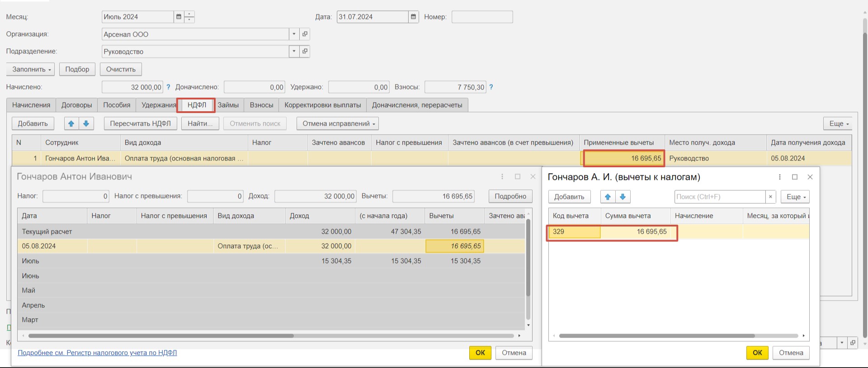Move deduction row up in вычеты к налогам
Viewport: 868px width, 368px height.
(608, 197)
